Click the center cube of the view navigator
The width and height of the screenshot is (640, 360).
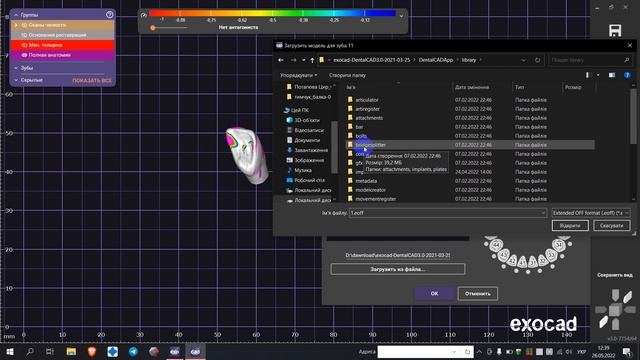(615, 310)
